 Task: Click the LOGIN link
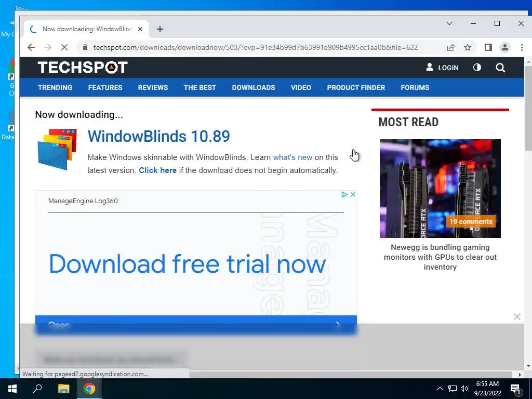coord(442,68)
